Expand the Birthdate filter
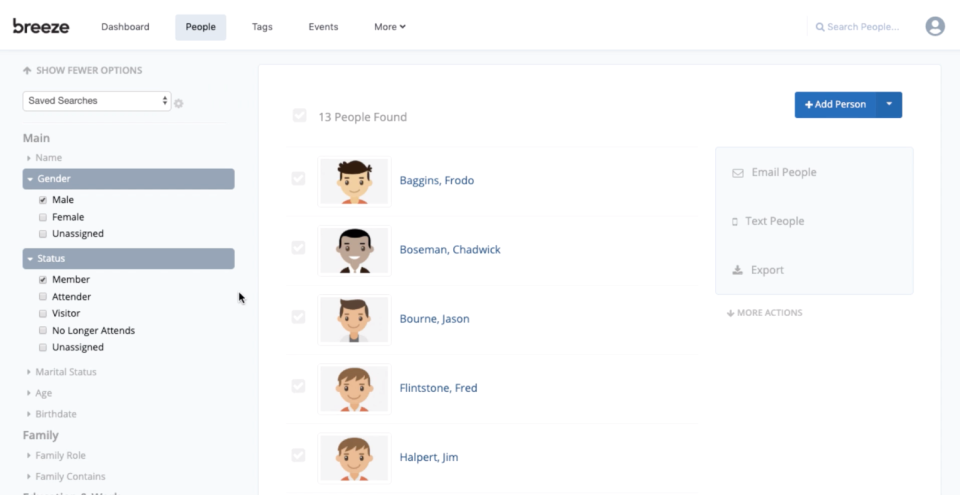960x495 pixels. (x=51, y=414)
